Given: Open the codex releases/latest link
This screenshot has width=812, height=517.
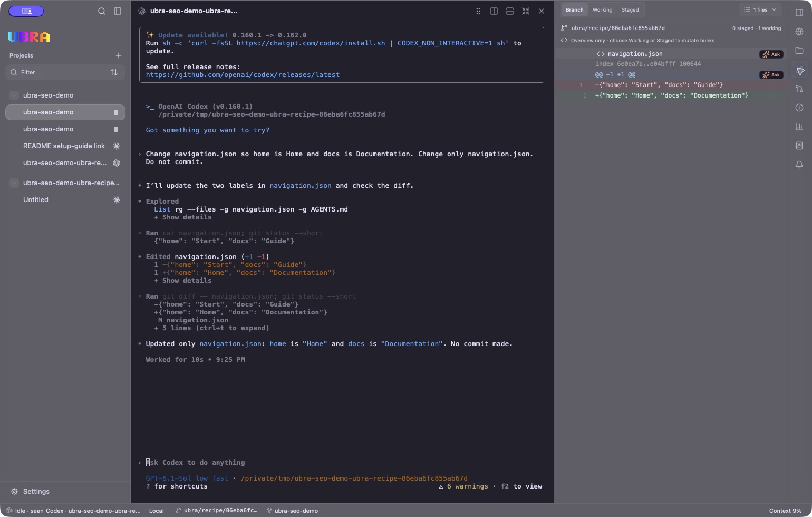Looking at the screenshot, I should pyautogui.click(x=243, y=75).
